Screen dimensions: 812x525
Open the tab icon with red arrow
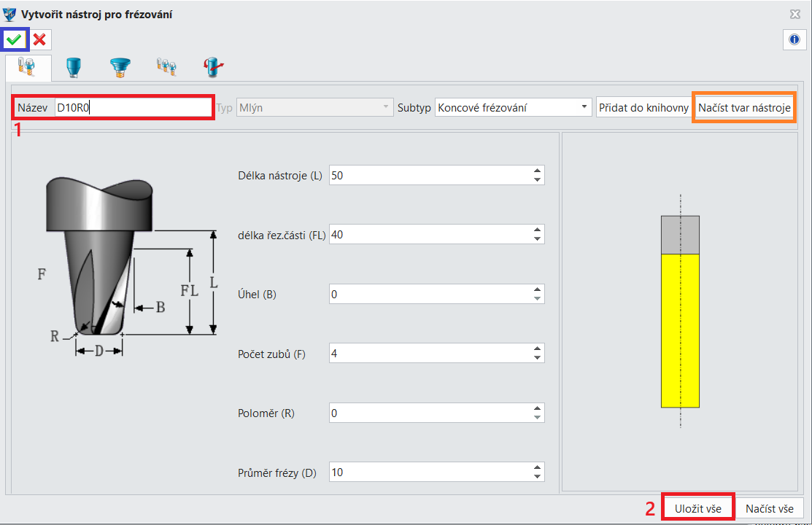coord(213,67)
